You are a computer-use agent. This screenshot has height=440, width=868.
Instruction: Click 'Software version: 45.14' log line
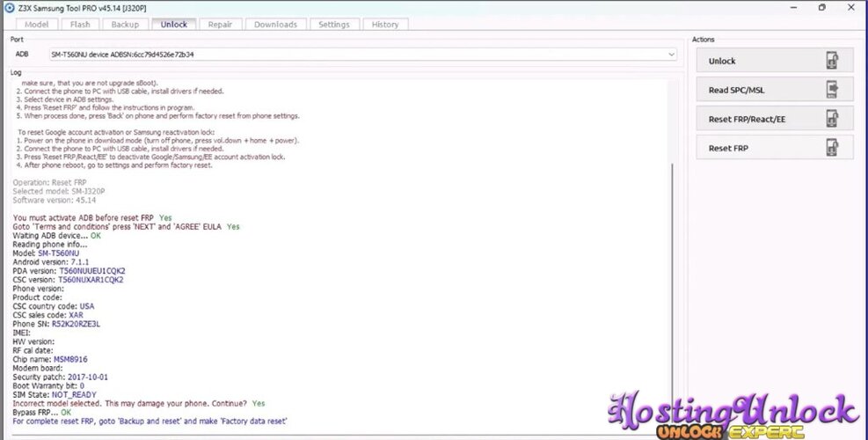(x=55, y=200)
